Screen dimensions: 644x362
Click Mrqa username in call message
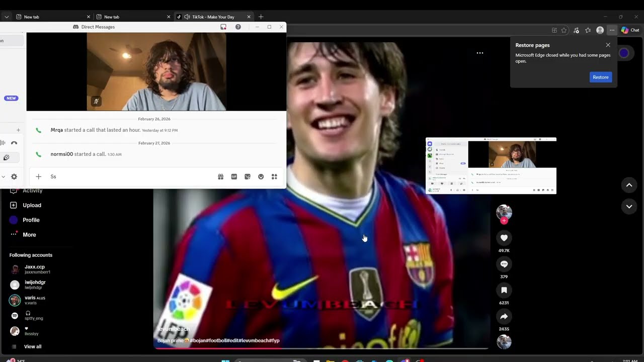pyautogui.click(x=57, y=130)
